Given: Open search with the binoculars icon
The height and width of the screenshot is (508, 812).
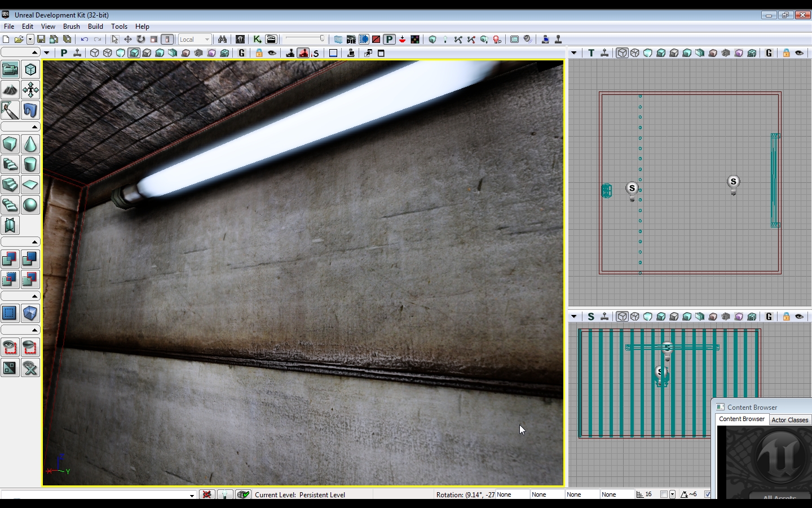Looking at the screenshot, I should tap(222, 40).
